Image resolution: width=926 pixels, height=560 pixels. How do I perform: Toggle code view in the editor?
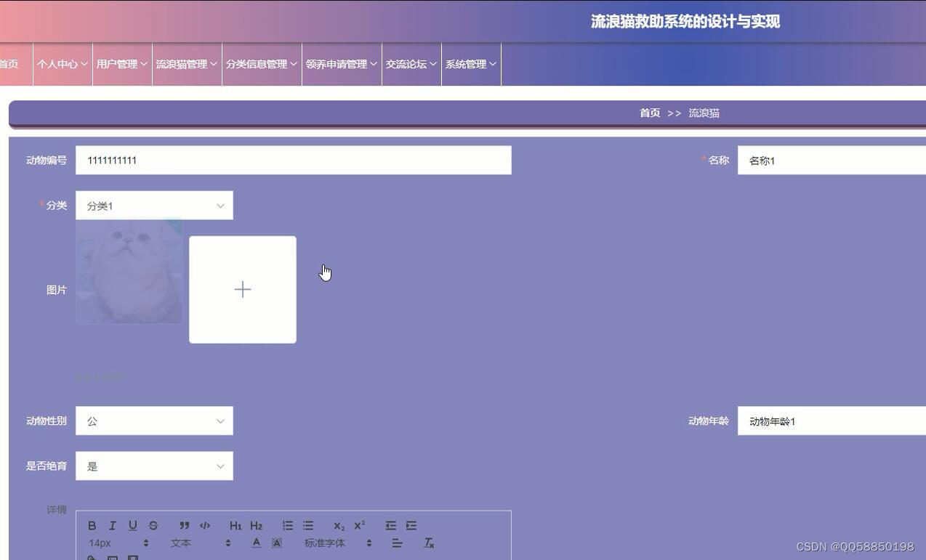(204, 525)
